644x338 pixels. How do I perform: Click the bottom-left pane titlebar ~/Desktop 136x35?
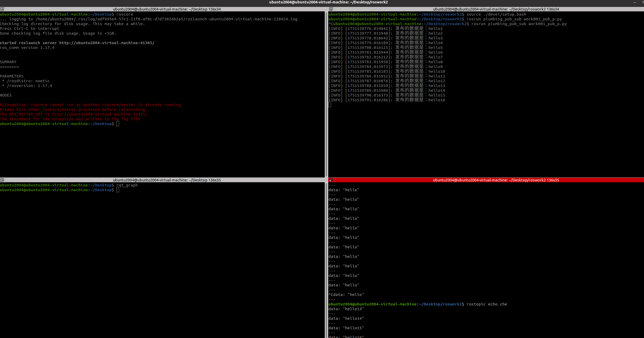pyautogui.click(x=167, y=180)
